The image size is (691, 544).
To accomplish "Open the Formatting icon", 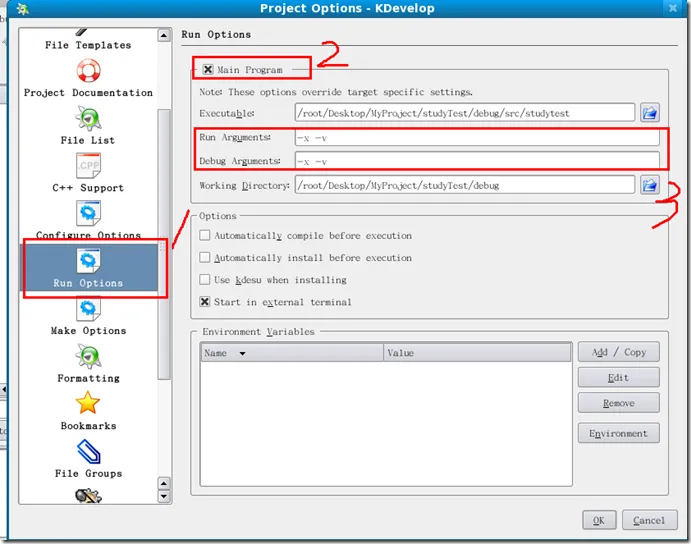I will (89, 356).
